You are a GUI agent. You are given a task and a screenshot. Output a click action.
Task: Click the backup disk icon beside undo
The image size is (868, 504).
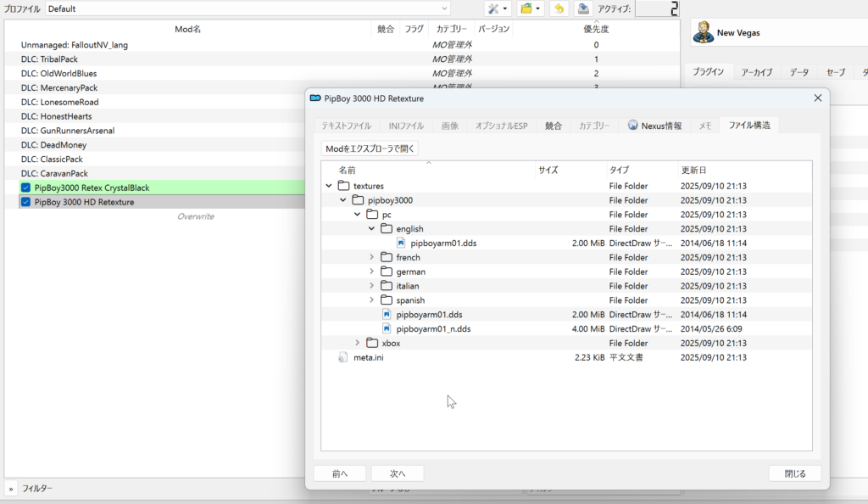583,8
